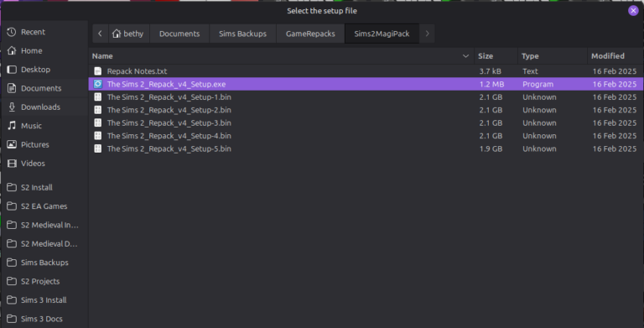This screenshot has height=328, width=644.
Task: Click the S2 Projects folder icon
Action: click(12, 281)
